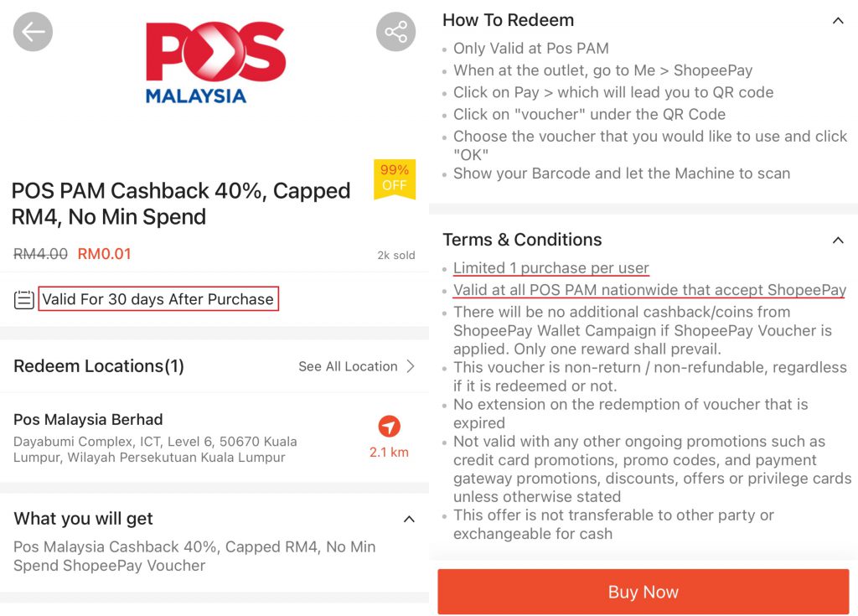Screen dimensions: 858x616
Task: Collapse the How To Redeem section
Action: [x=838, y=20]
